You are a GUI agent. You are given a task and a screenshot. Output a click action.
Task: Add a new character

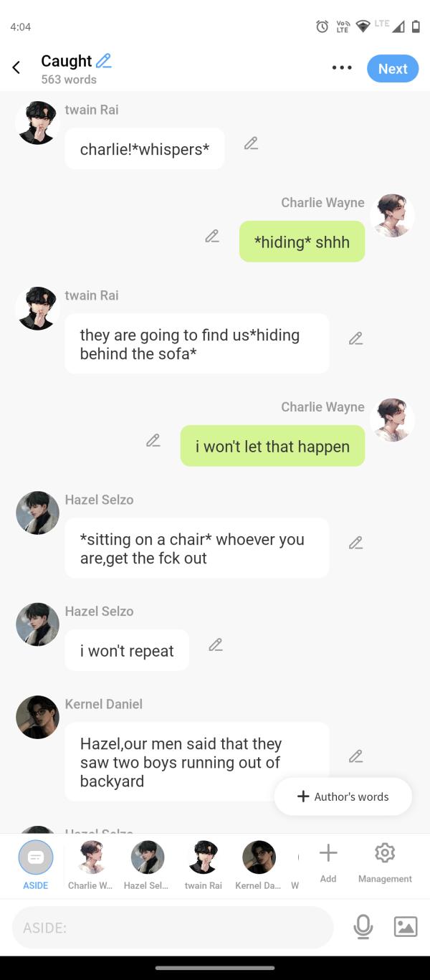coord(328,861)
